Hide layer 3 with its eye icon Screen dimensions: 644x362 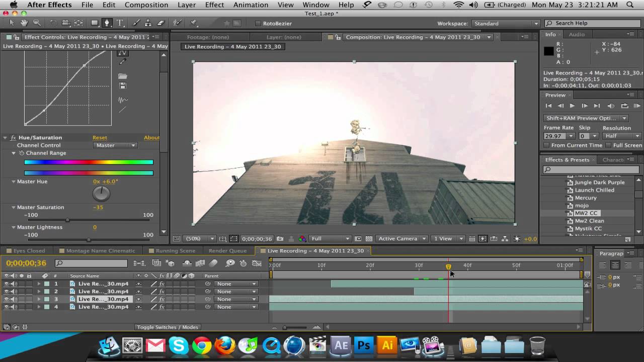coord(7,299)
